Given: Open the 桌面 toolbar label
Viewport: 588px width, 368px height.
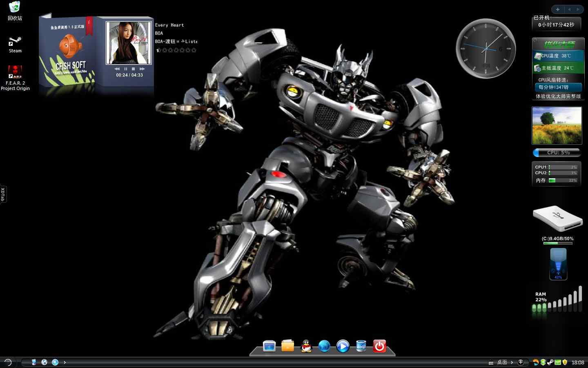Looking at the screenshot, I should 502,362.
